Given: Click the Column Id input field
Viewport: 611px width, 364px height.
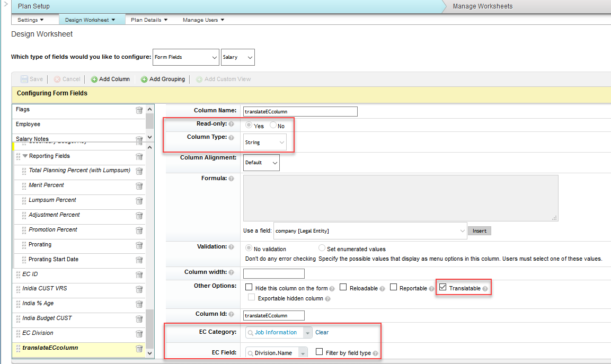Looking at the screenshot, I should [273, 315].
